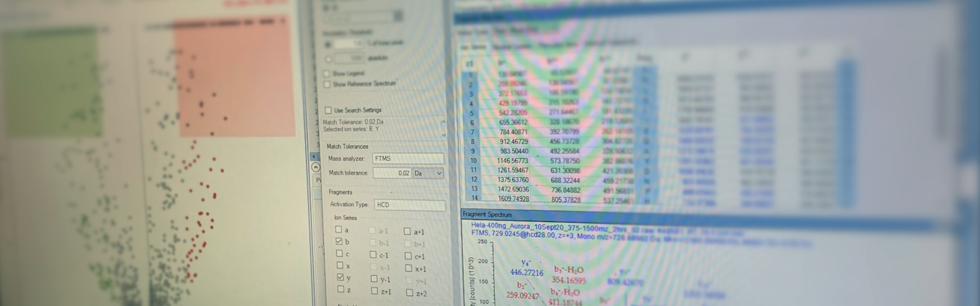Click the y4 446.27216 peak label
980x306 pixels.
pyautogui.click(x=526, y=273)
